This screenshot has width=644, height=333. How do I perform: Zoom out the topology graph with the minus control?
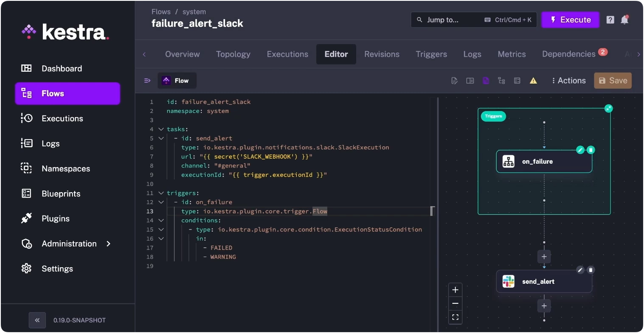click(455, 303)
